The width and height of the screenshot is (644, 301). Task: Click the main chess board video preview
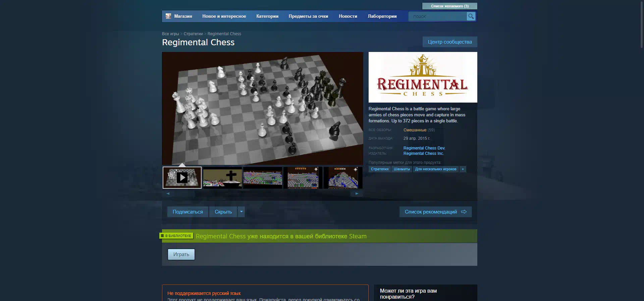coord(263,108)
